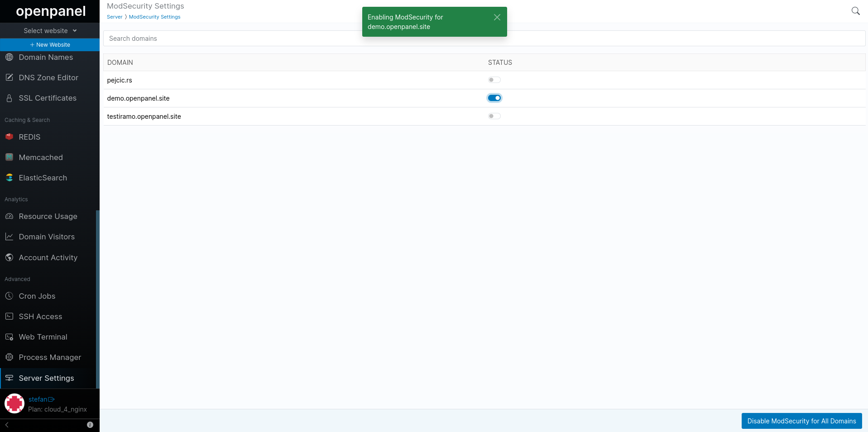This screenshot has height=432, width=868.
Task: Click the STATUS column header
Action: point(500,63)
